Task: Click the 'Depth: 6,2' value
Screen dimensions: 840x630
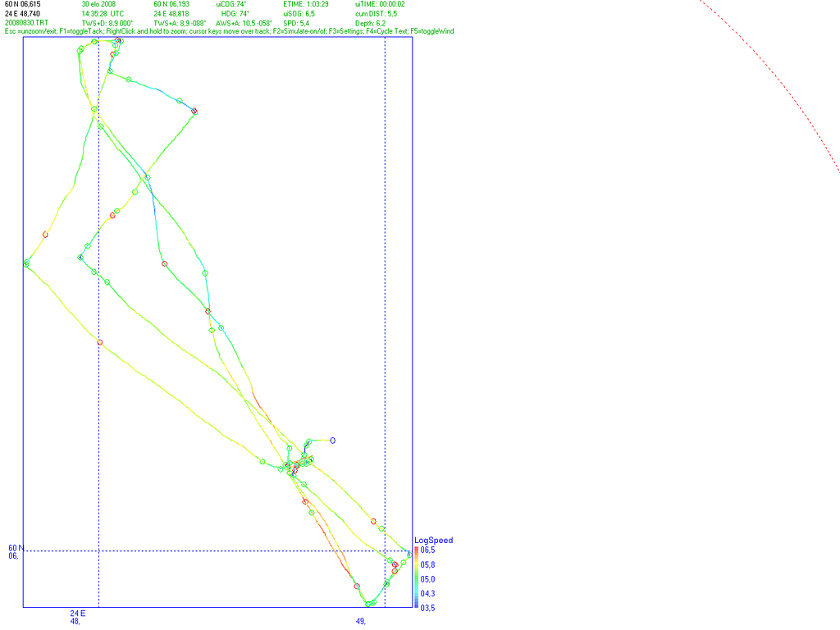Action: coord(370,24)
